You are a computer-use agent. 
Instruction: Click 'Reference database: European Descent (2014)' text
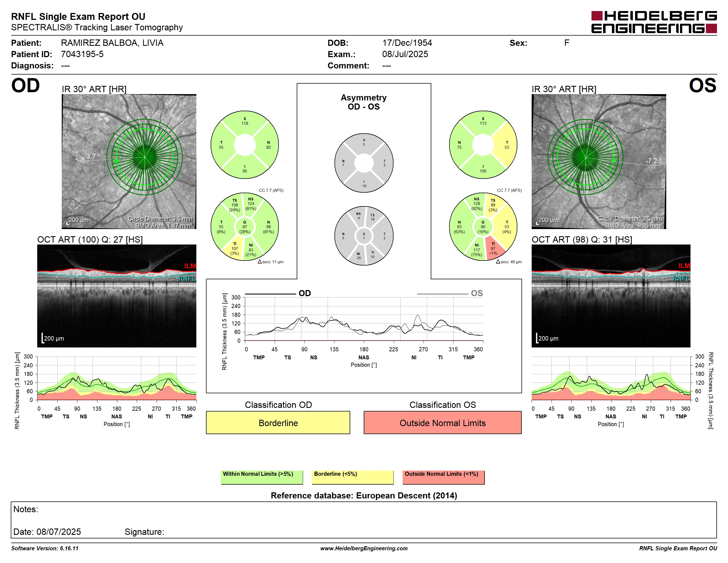click(x=364, y=496)
